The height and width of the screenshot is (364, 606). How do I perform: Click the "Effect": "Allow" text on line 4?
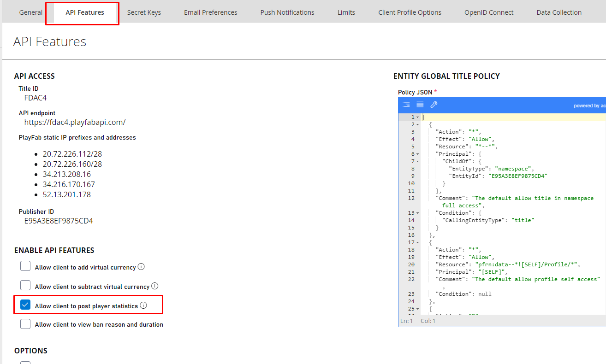[x=465, y=139]
